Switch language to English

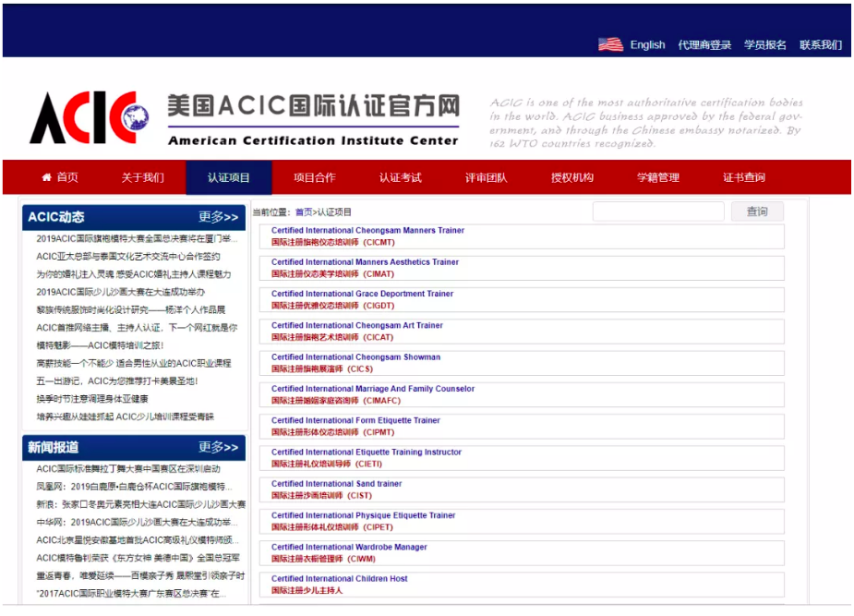tap(647, 44)
